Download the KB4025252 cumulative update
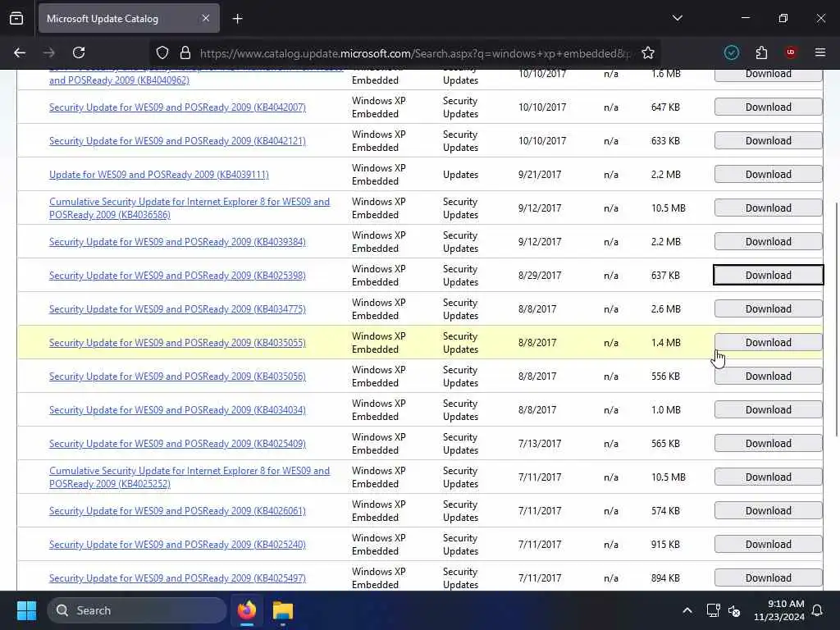Viewport: 840px width, 630px height. [x=768, y=477]
